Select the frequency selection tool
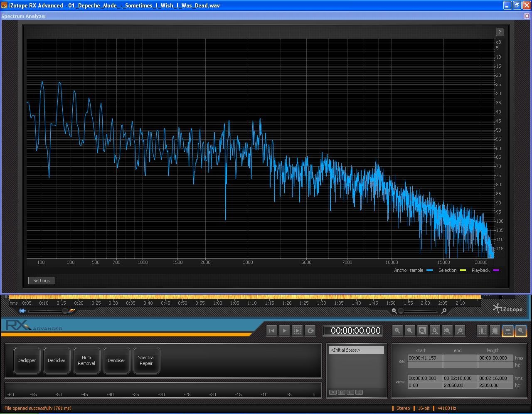The width and height of the screenshot is (532, 414). [x=508, y=330]
